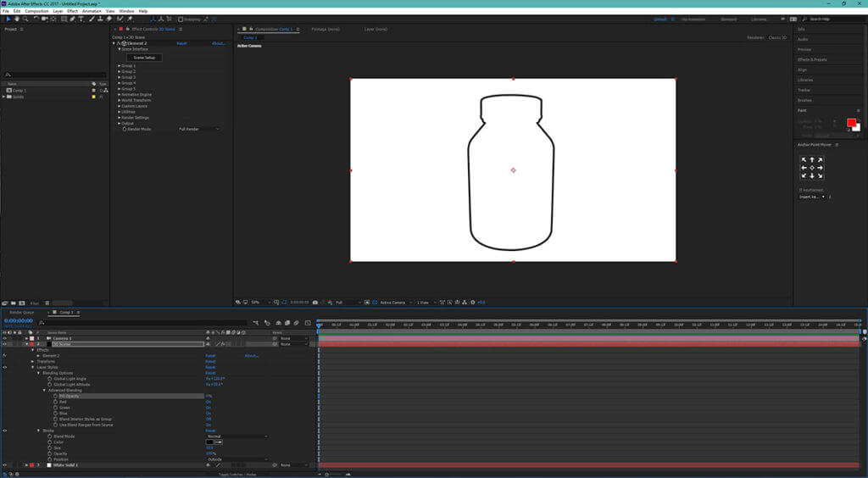
Task: Collapse the Advanced Blending group
Action: pos(44,391)
